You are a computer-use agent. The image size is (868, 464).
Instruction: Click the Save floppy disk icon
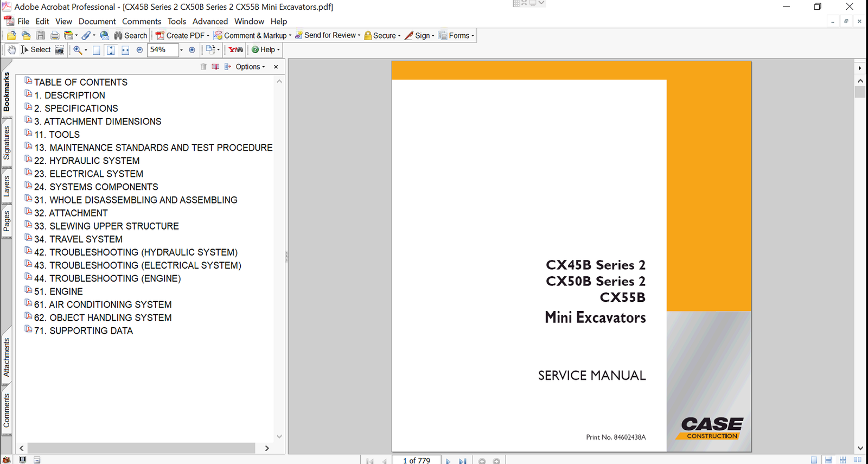(41, 36)
